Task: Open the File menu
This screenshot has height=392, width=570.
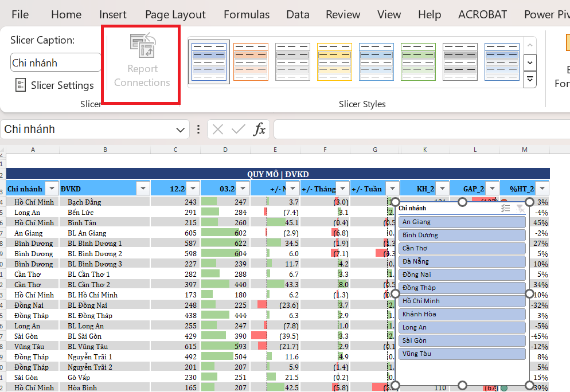Action: point(20,14)
